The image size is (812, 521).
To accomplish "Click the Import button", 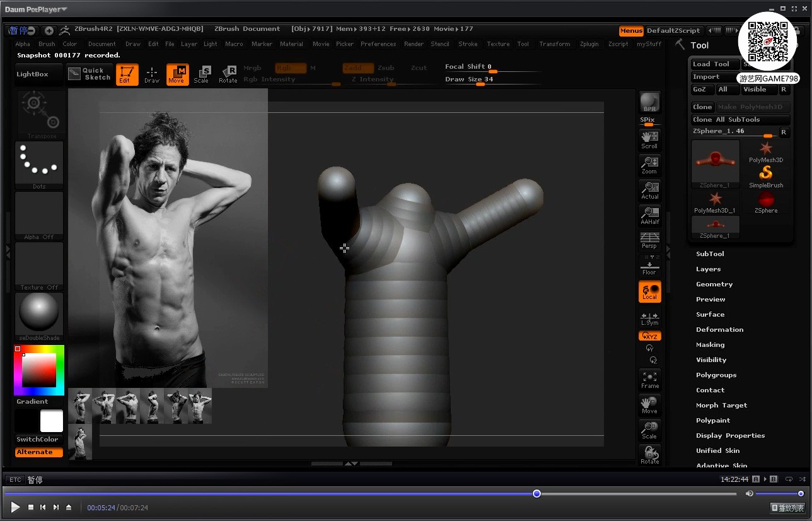I will (715, 77).
